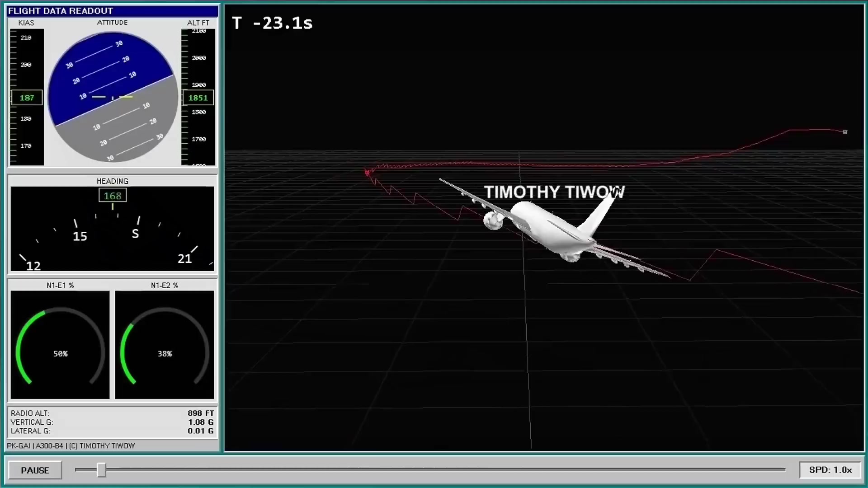Click the playback timeline slider handle

101,470
